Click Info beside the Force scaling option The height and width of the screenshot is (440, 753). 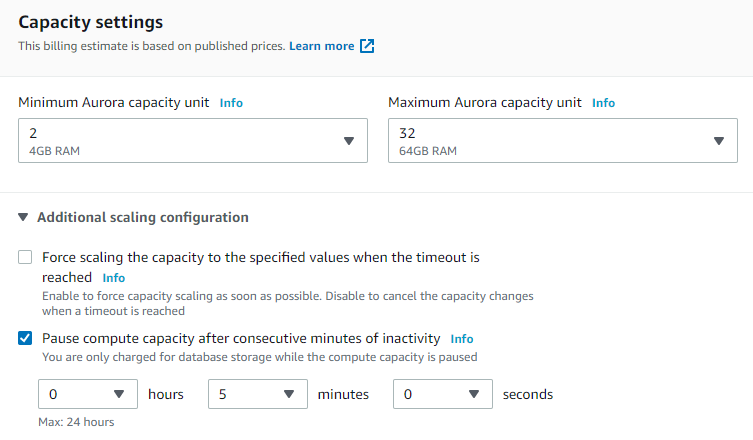[x=114, y=277]
